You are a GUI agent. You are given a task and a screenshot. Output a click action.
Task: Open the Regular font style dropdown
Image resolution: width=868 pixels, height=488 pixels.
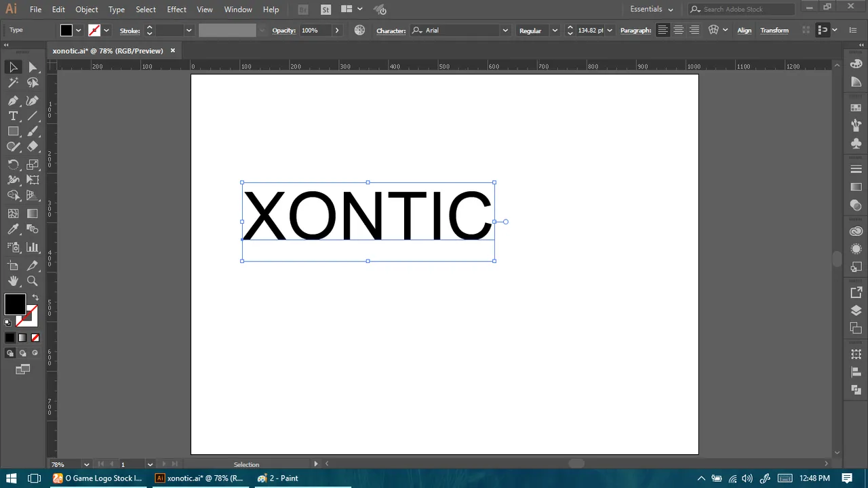(x=555, y=30)
